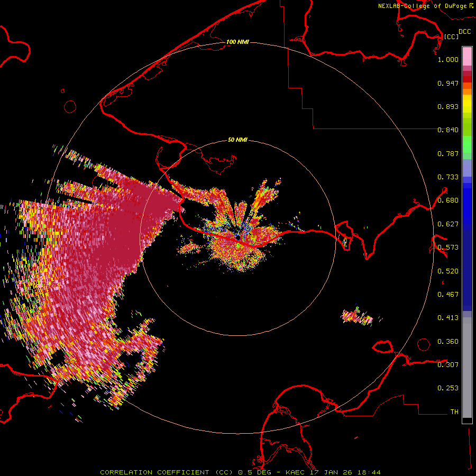Click the pink top segment of the color bar

coord(467,56)
